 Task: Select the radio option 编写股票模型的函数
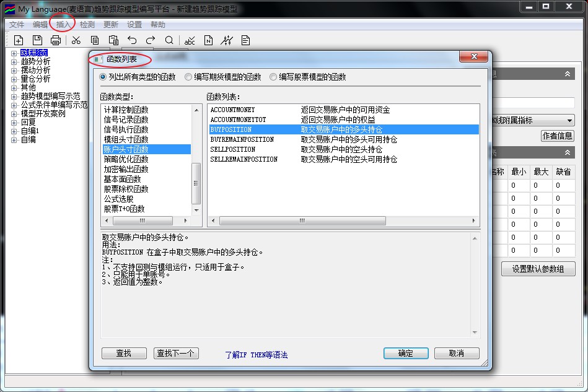[x=273, y=77]
